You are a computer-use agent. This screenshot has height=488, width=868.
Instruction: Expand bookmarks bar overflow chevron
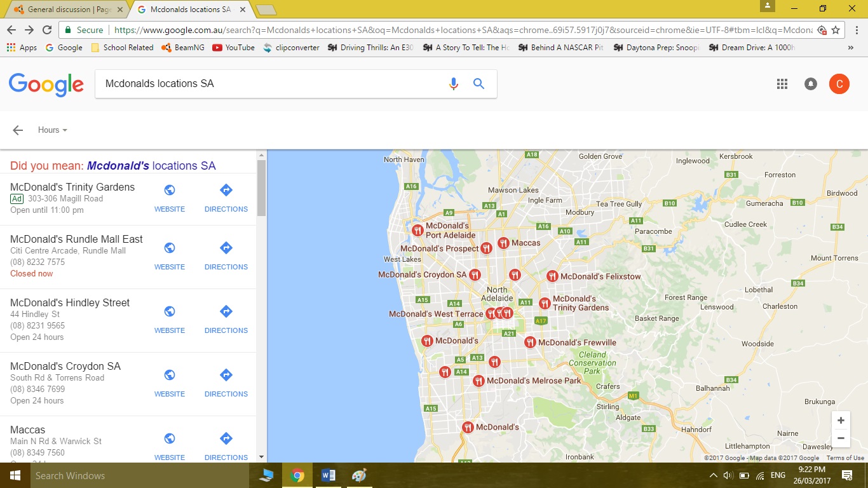[x=851, y=48]
